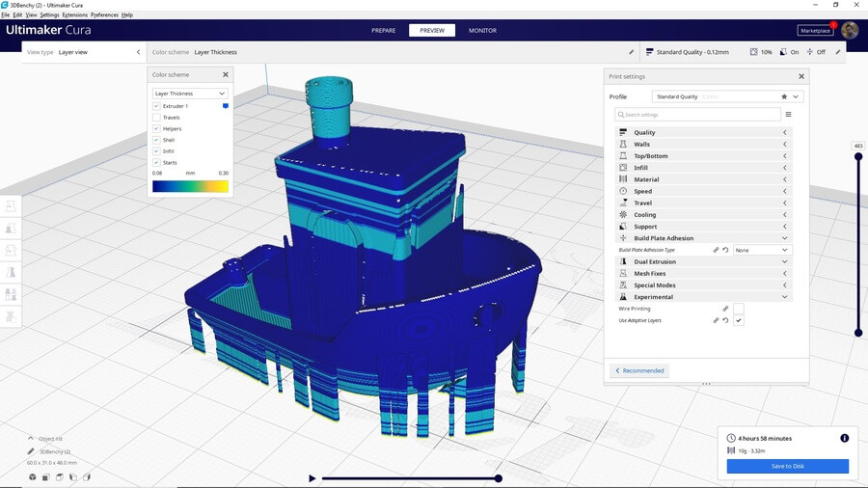Click the Save to Disk button
Image resolution: width=868 pixels, height=488 pixels.
coord(787,466)
